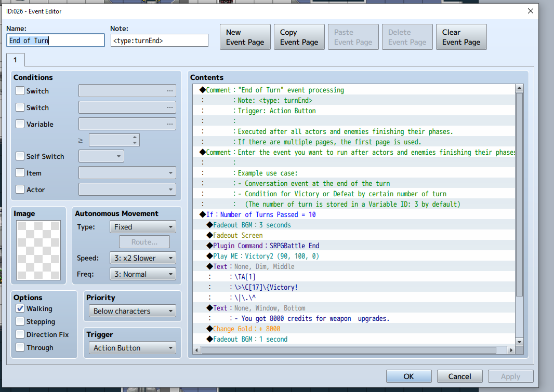The image size is (554, 392).
Task: Click scroll up arrow in Contents list
Action: click(519, 88)
